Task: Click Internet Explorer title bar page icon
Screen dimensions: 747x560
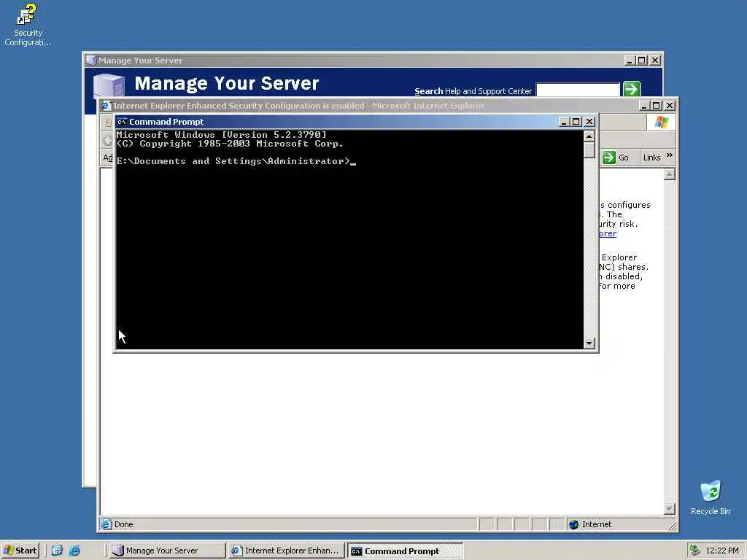Action: point(106,106)
